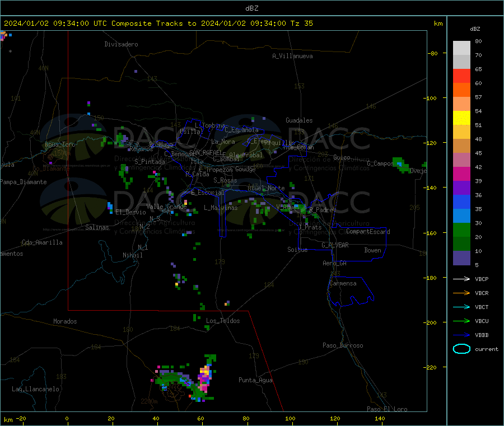Click the timestamp 'Composite Tracks' header line

tap(158, 24)
